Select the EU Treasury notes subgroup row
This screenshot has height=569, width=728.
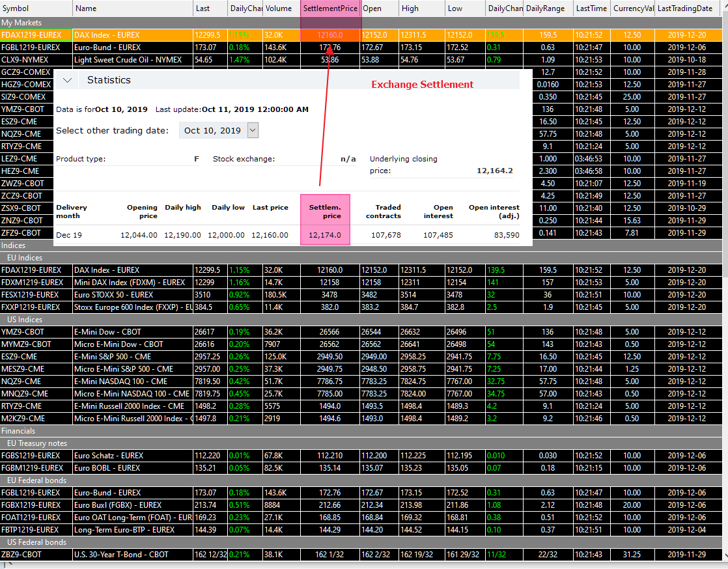coord(361,443)
